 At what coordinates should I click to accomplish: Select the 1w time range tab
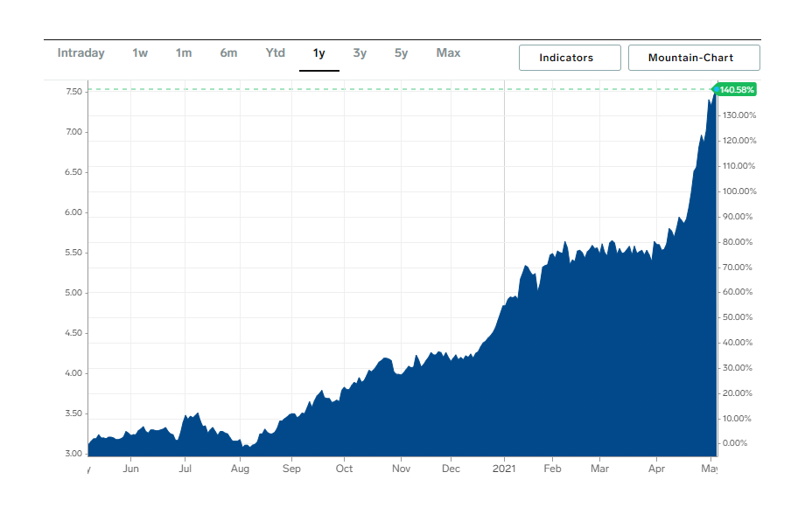click(x=140, y=53)
